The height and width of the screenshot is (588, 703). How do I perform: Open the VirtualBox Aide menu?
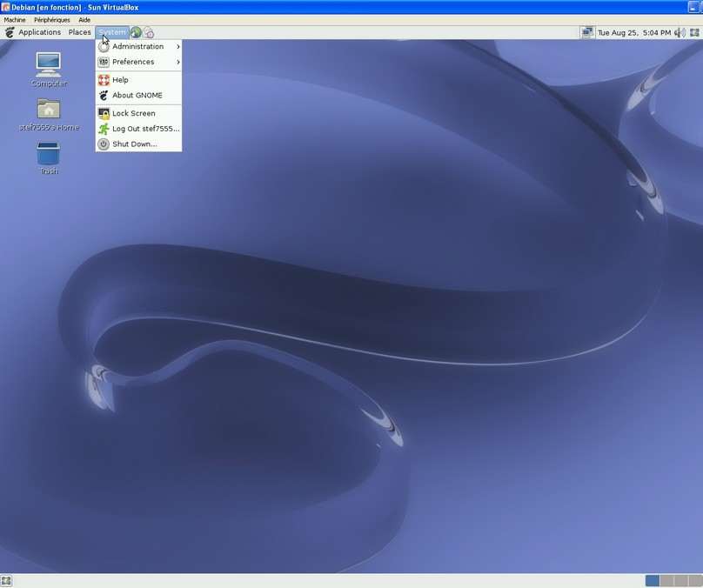tap(84, 20)
